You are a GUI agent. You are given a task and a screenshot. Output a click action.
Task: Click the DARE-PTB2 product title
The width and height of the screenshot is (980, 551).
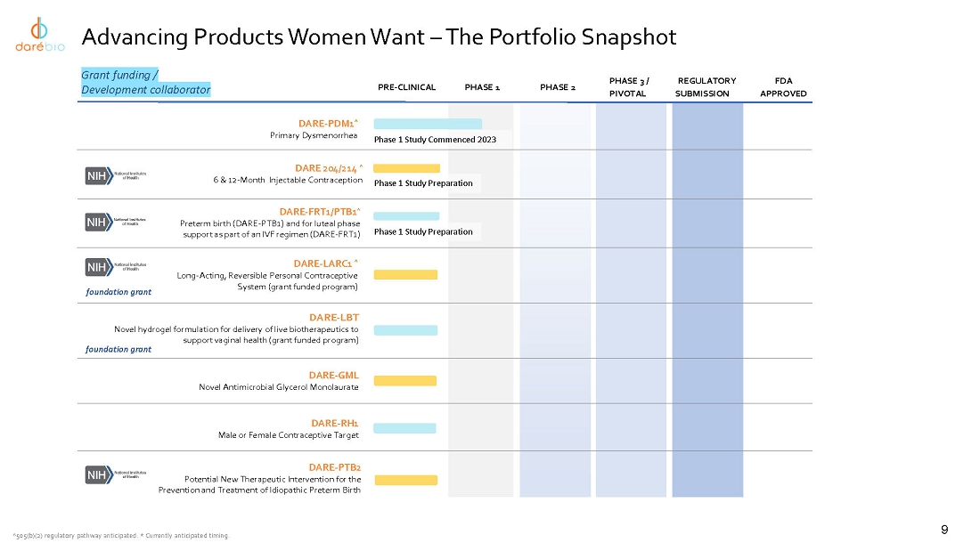(x=334, y=466)
